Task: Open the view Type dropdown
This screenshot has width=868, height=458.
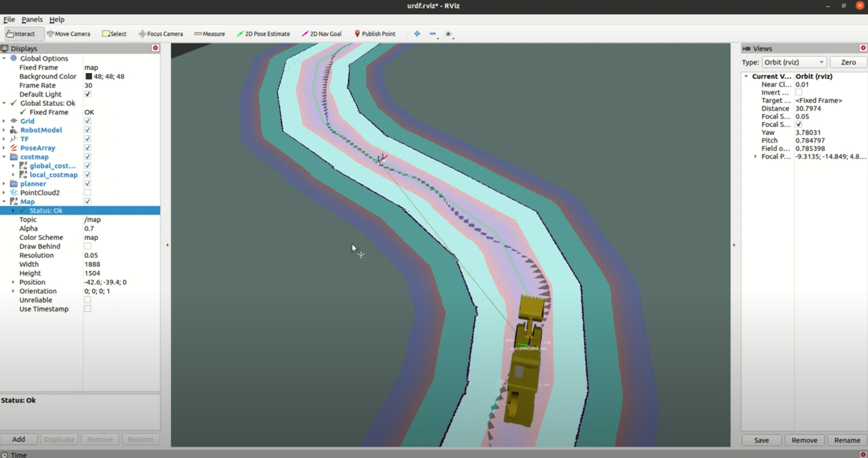Action: coord(794,62)
